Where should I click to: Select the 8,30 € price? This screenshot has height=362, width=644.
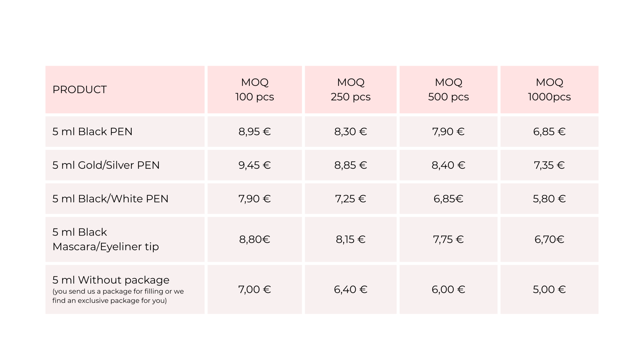(x=350, y=132)
